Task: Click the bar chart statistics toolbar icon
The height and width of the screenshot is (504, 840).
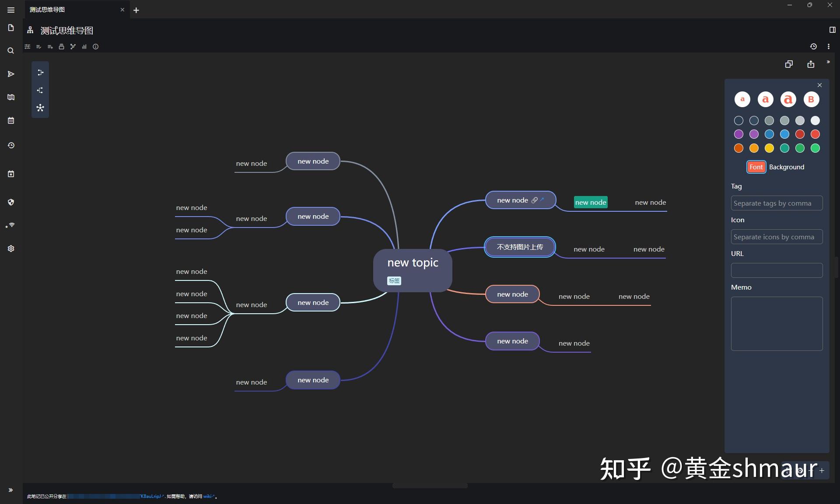Action: click(x=84, y=47)
